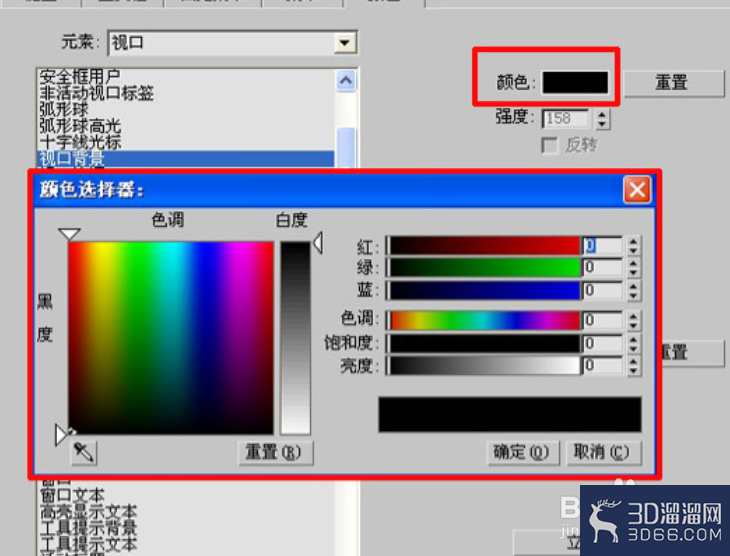Click the 色调 spinner arrows

(x=633, y=320)
